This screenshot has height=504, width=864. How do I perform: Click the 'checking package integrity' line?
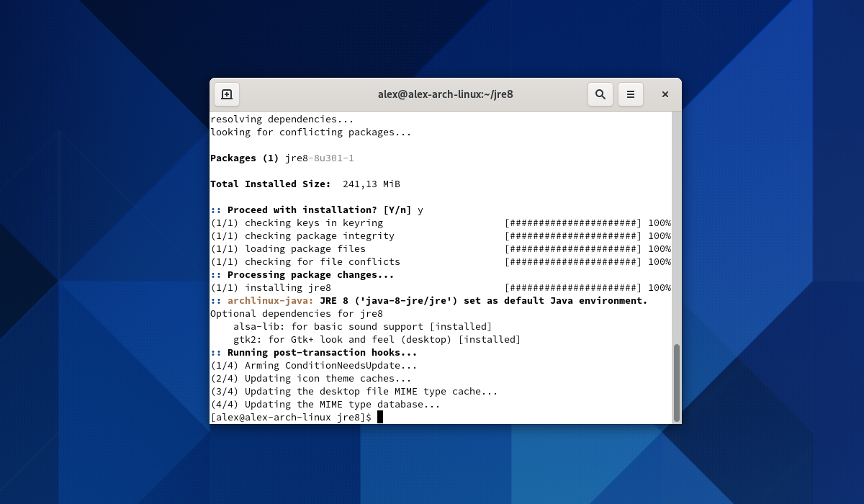click(x=441, y=235)
